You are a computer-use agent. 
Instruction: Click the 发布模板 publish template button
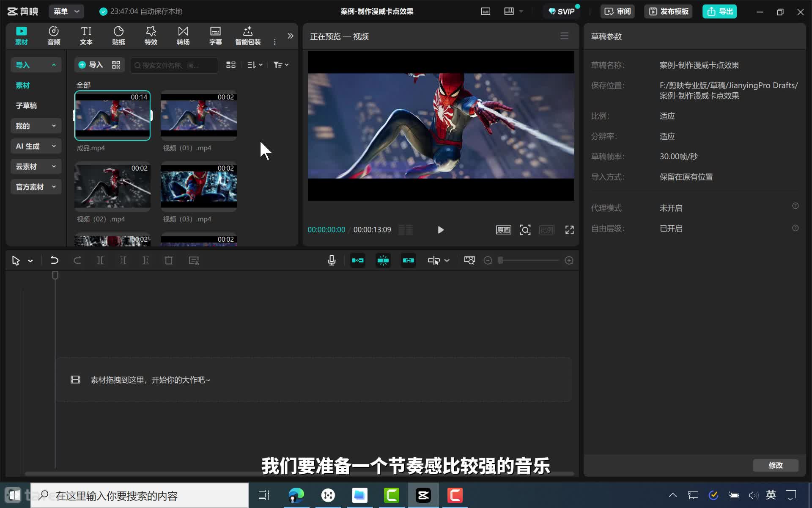pos(669,11)
